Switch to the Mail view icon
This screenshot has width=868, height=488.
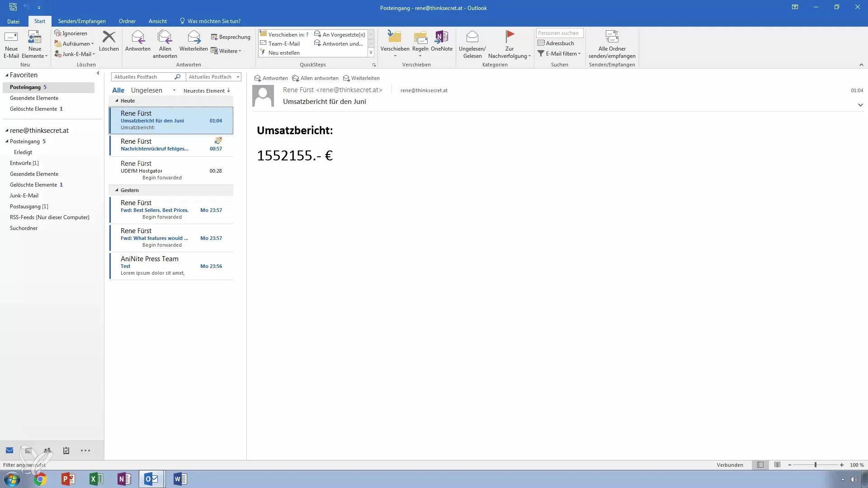coord(9,450)
